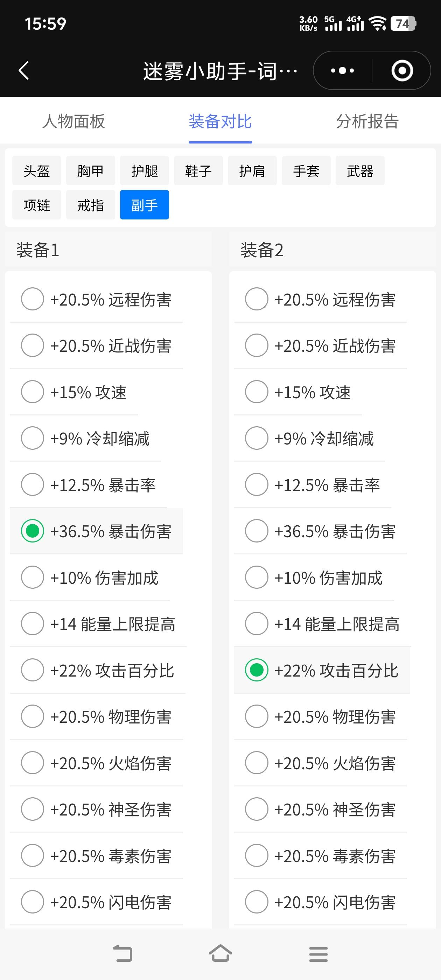The image size is (441, 980).
Task: Select the 项链 equipment slot
Action: pos(36,205)
